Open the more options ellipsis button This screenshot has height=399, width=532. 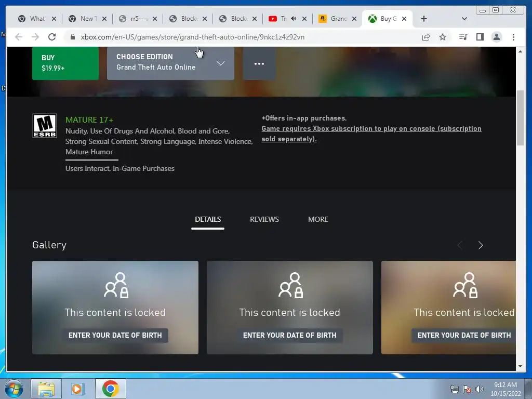pyautogui.click(x=259, y=63)
